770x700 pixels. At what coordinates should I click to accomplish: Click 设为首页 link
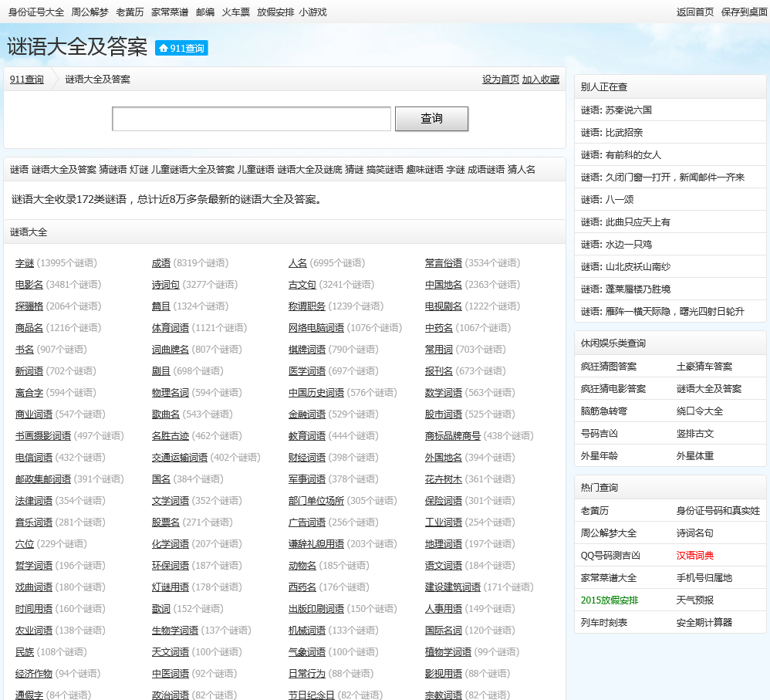[500, 79]
